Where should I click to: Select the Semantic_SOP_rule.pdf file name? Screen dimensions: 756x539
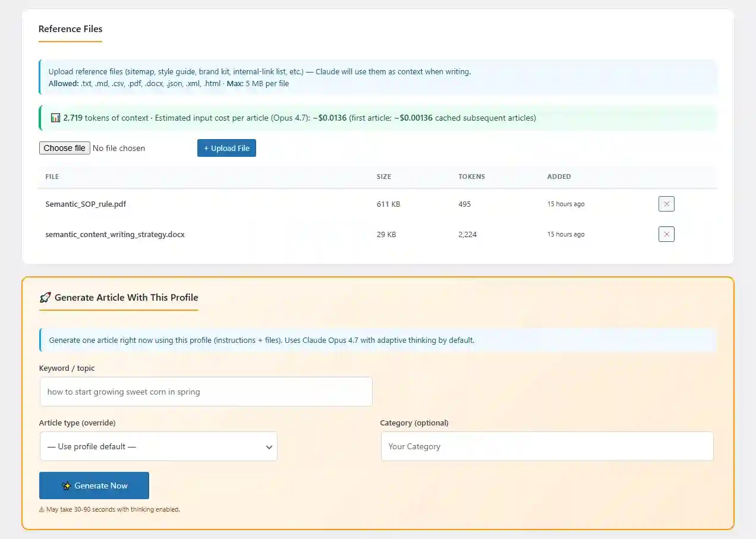[86, 204]
